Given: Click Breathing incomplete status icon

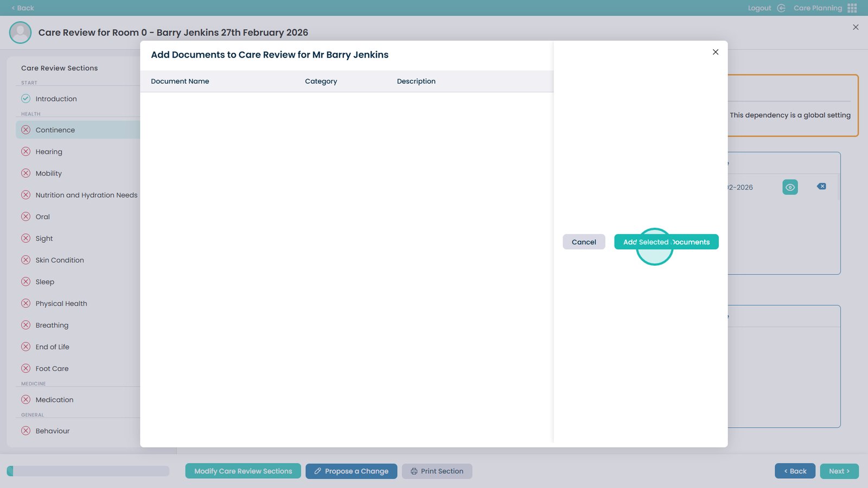Looking at the screenshot, I should tap(25, 325).
